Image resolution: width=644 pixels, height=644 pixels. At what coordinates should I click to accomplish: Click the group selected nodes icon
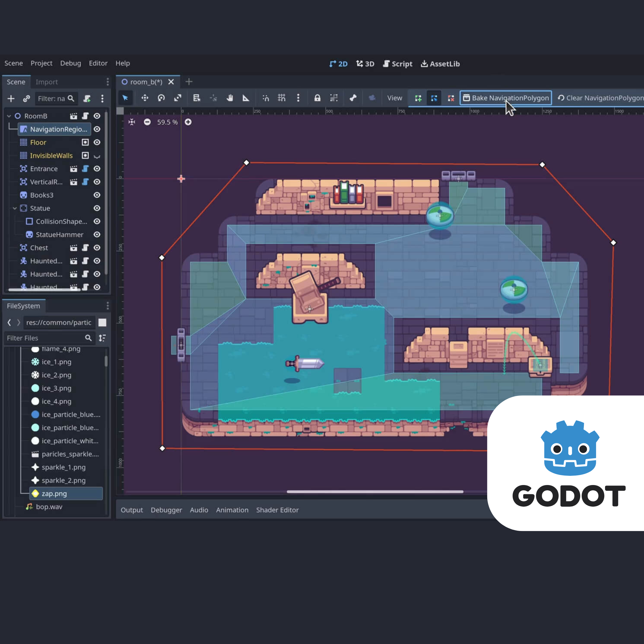pyautogui.click(x=334, y=98)
